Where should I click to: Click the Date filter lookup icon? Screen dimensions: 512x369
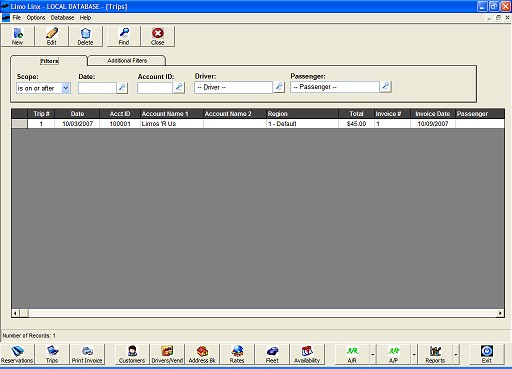[122, 88]
